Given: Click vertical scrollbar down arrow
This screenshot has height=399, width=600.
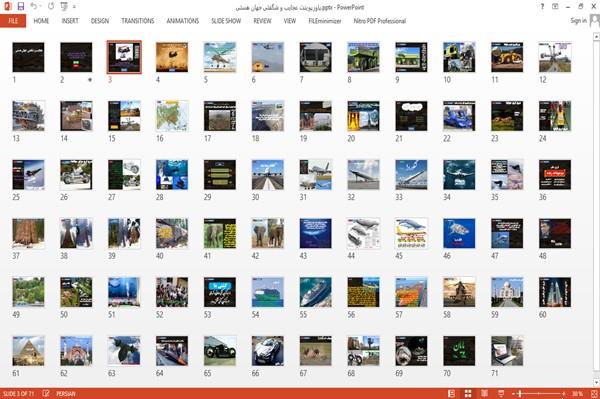Looking at the screenshot, I should pos(596,382).
